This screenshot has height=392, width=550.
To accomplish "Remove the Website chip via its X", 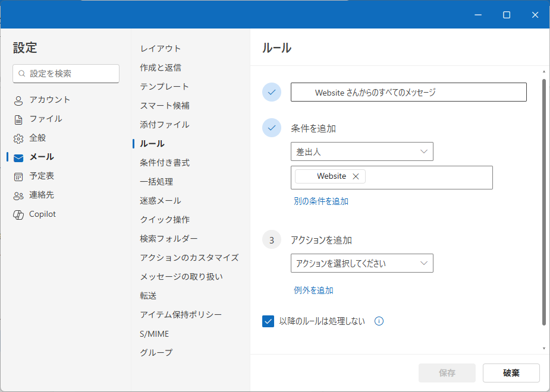I will coord(355,176).
